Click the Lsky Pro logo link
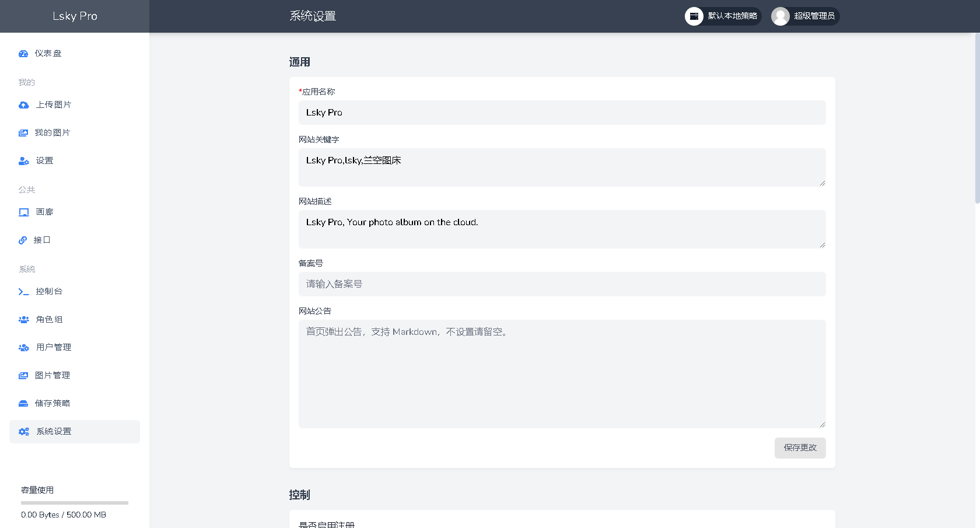Viewport: 980px width, 528px height. tap(75, 16)
